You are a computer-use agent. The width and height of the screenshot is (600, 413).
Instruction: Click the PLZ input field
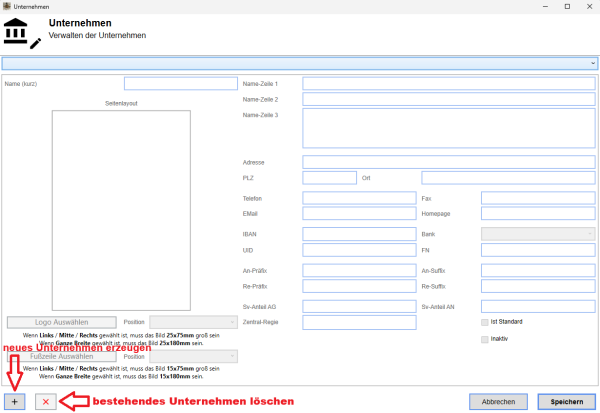329,178
